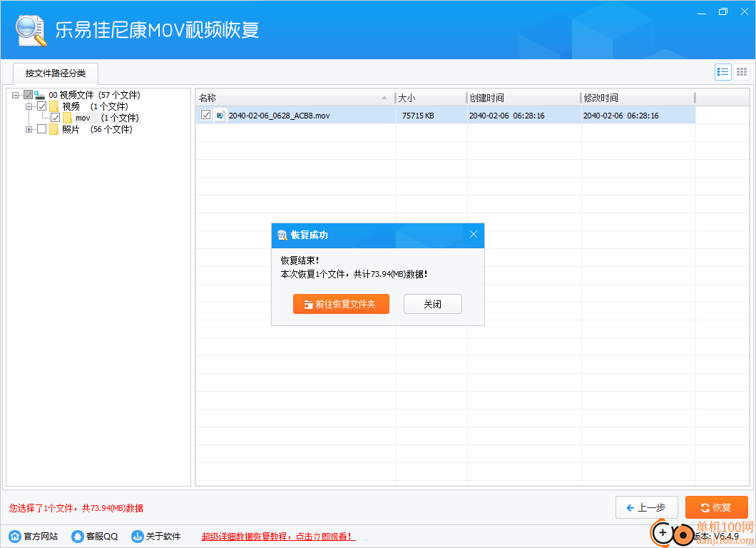The image size is (756, 548).
Task: Click the 大小 column header
Action: (x=431, y=98)
